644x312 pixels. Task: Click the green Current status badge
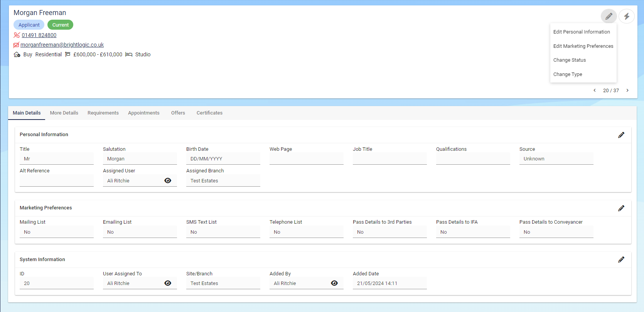[x=61, y=25]
